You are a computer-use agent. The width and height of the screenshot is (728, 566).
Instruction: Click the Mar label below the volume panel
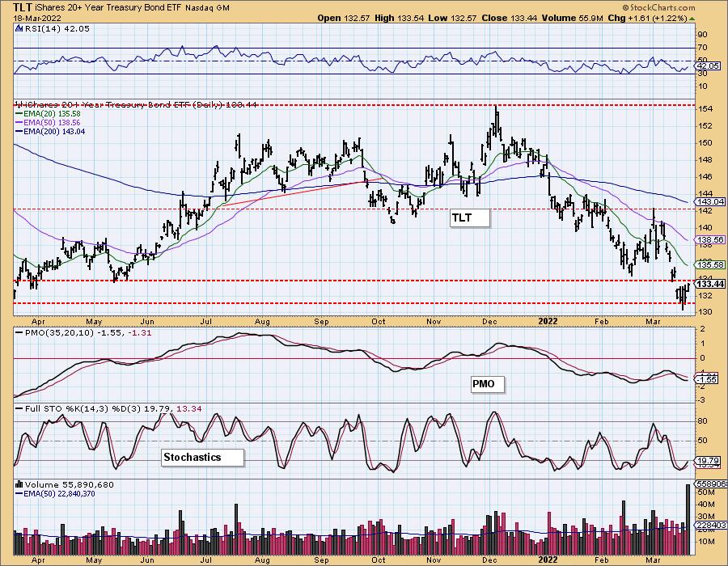(653, 560)
